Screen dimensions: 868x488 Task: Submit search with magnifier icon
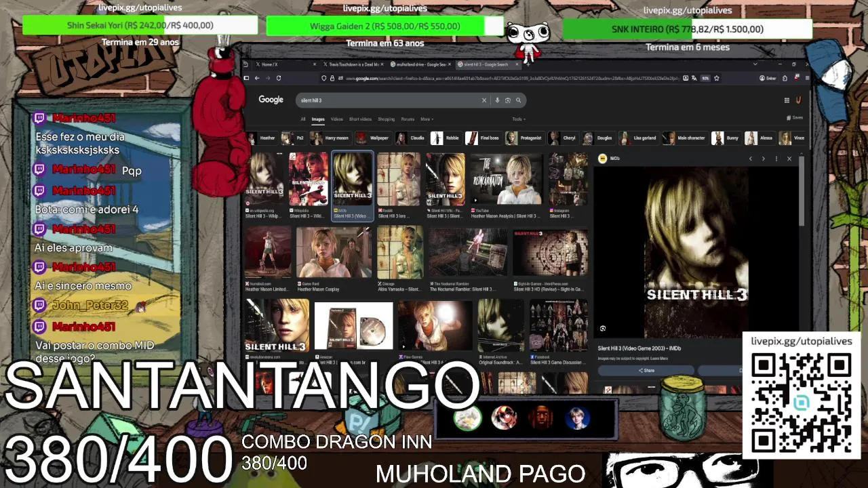coord(518,100)
